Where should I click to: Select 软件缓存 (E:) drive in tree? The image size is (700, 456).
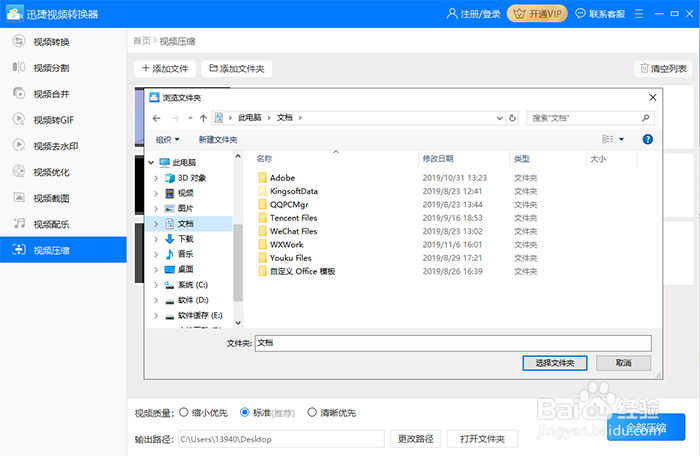click(x=200, y=315)
